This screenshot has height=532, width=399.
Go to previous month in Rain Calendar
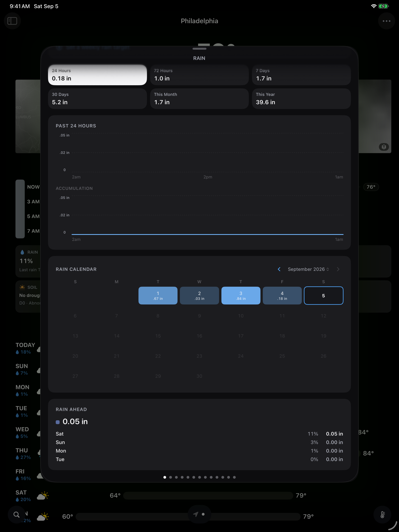tap(279, 269)
